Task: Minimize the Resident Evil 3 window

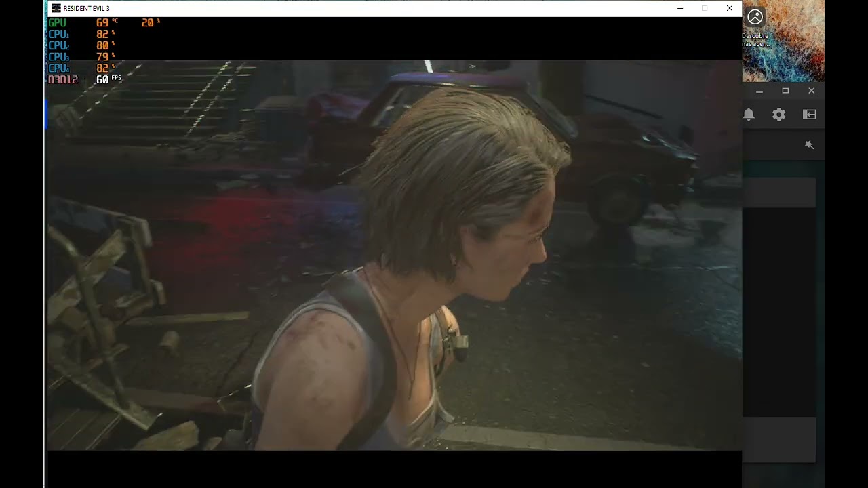Action: 680,8
